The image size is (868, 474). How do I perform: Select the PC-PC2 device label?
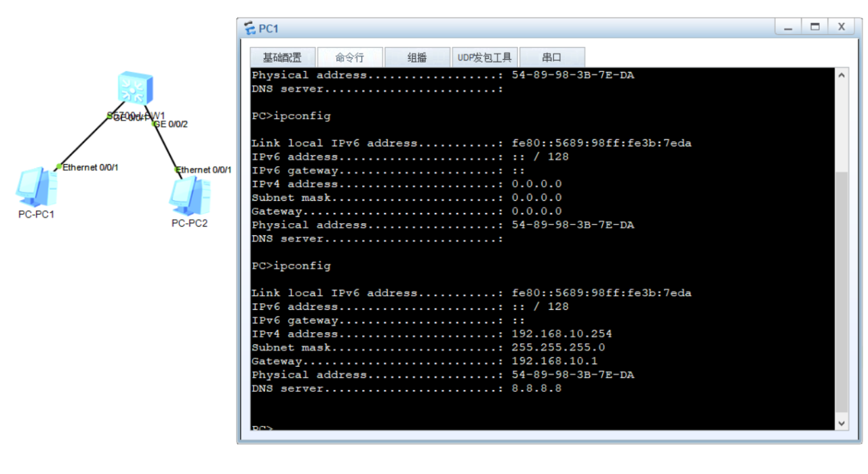[x=190, y=223]
